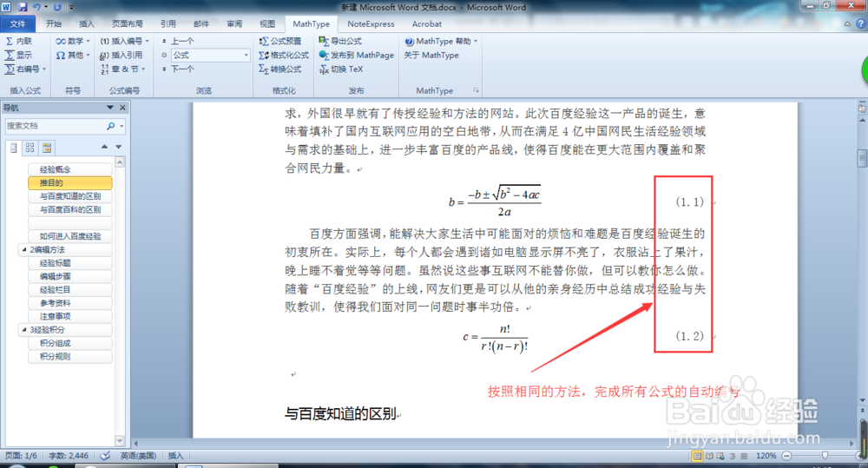
Task: Insert an inline equation (内联)
Action: click(x=19, y=41)
